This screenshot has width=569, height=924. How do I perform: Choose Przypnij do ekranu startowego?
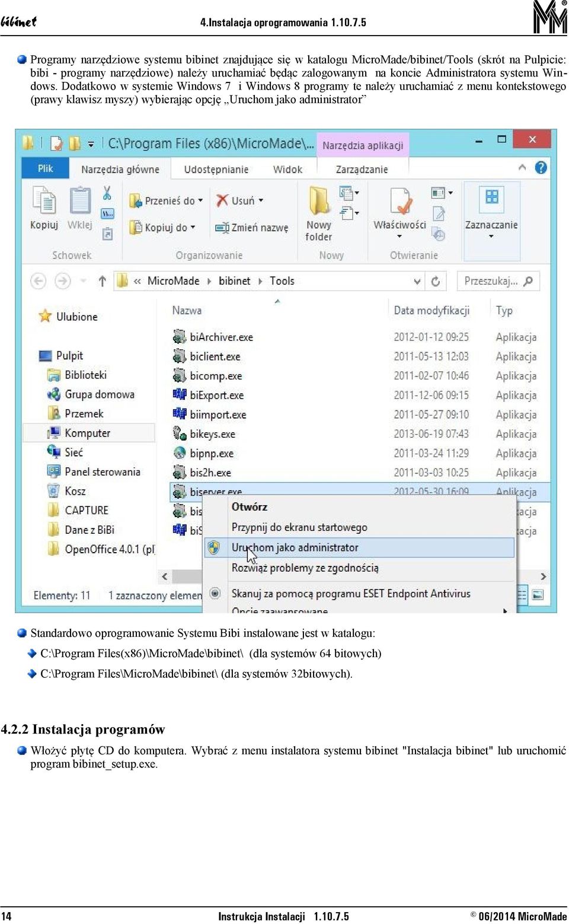[x=299, y=527]
